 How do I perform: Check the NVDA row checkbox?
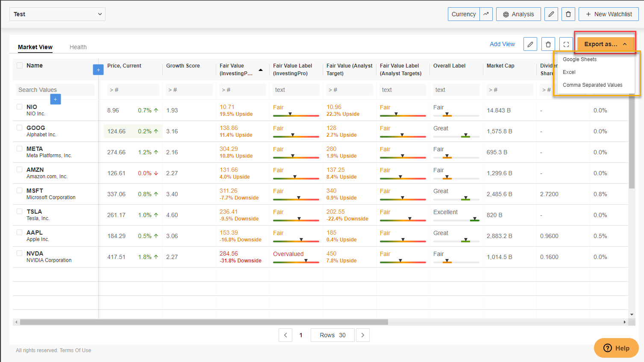tap(20, 253)
